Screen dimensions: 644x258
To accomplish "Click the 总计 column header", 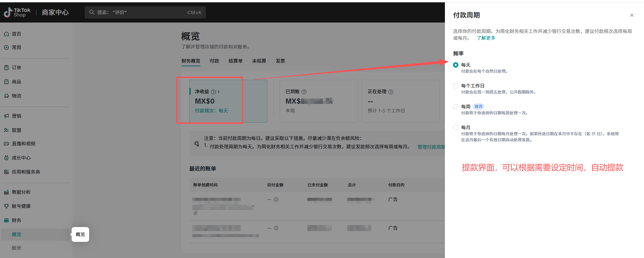I will click(x=352, y=185).
